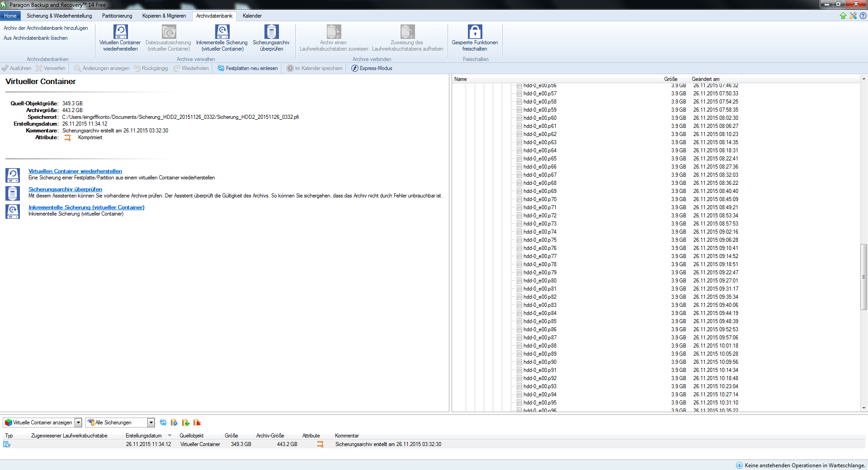
Task: Click the Archiv-Größe column header
Action: 276,436
